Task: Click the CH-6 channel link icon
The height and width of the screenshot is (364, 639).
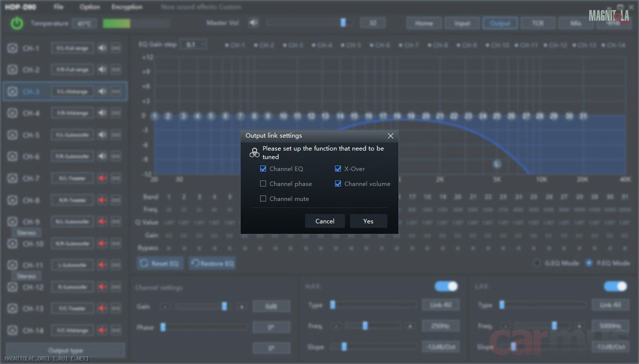Action: 116,157
